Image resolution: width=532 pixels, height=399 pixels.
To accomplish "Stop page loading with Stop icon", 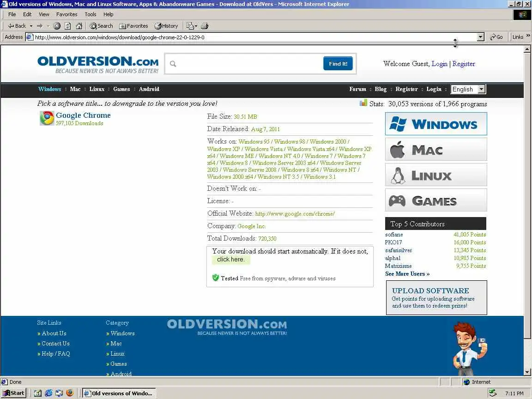I will click(57, 26).
